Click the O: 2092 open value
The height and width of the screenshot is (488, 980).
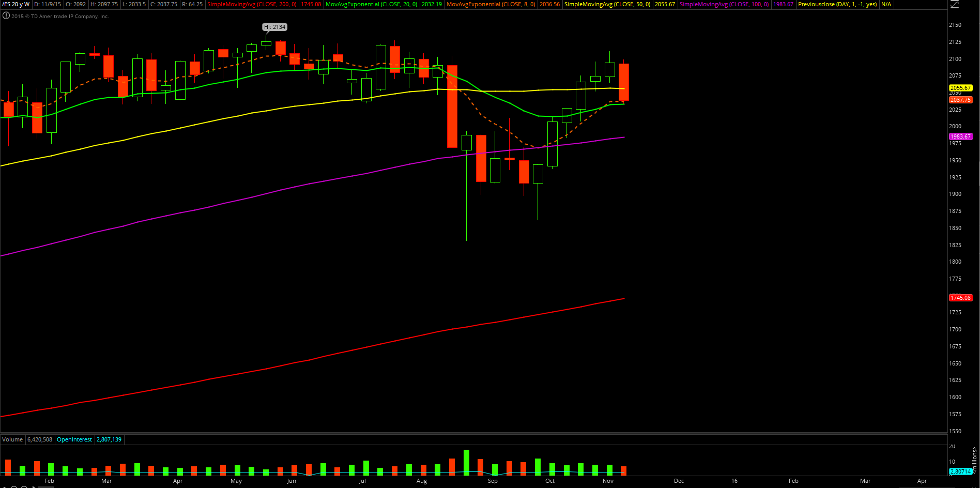[75, 4]
